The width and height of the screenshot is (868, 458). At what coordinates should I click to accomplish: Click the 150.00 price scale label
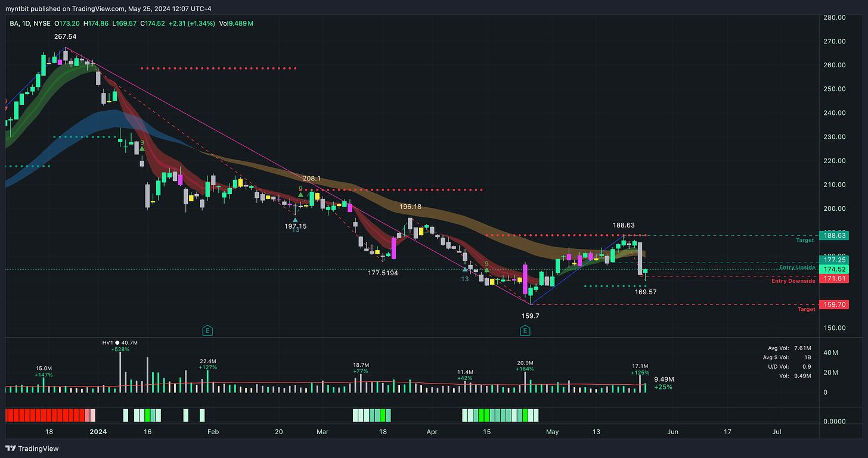coord(835,328)
